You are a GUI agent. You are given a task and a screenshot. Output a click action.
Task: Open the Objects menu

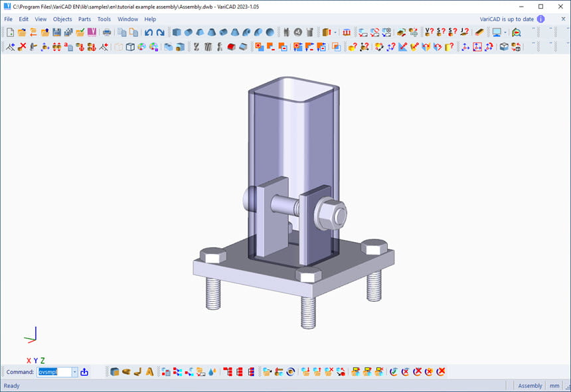tap(62, 19)
